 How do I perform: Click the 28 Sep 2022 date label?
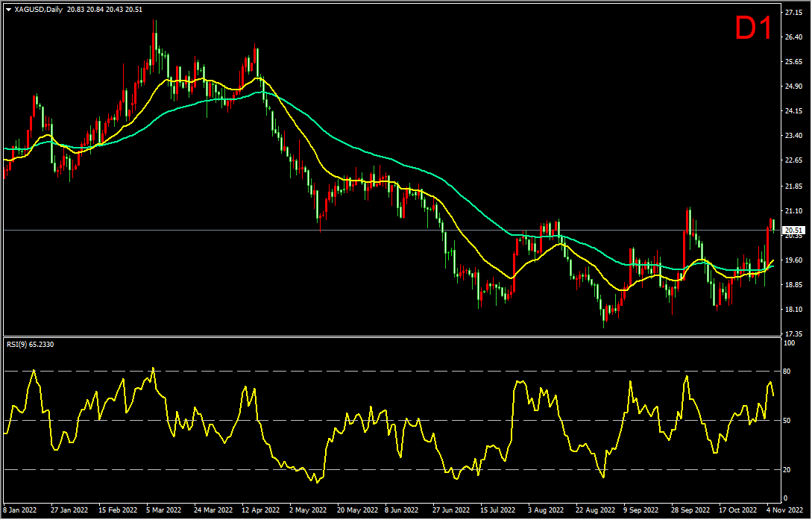point(691,510)
